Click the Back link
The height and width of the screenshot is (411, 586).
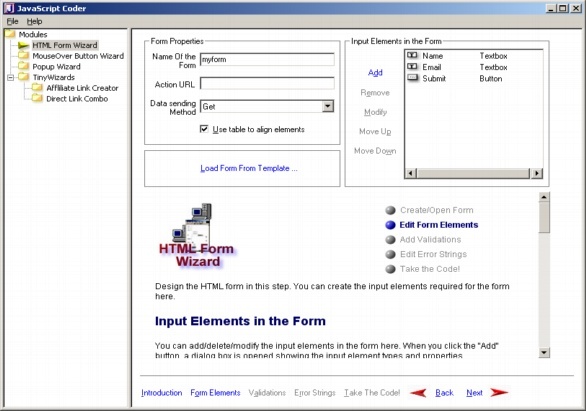click(444, 393)
